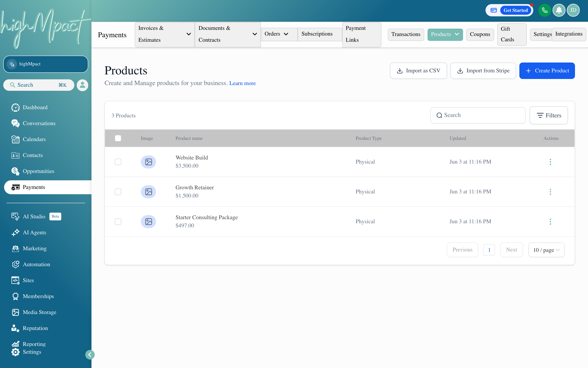Switch to Integrations tab
Screen dimensions: 588x368
pos(569,34)
